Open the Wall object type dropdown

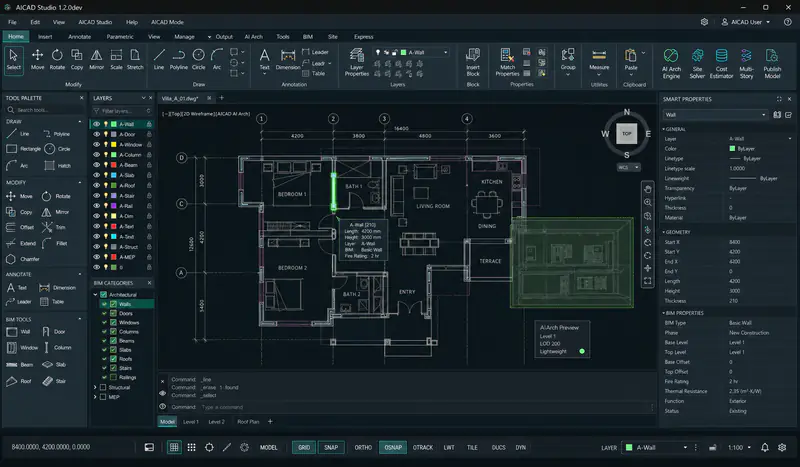715,115
